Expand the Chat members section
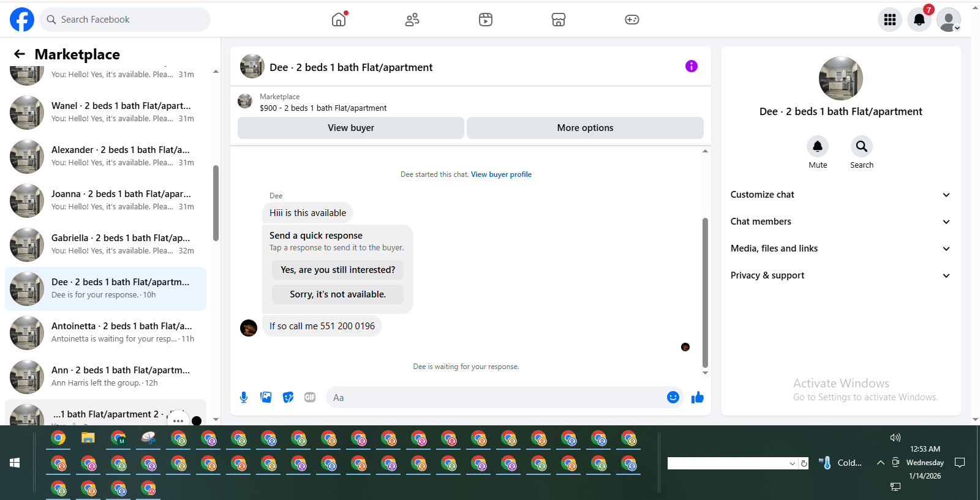Viewport: 980px width, 500px height. click(840, 222)
